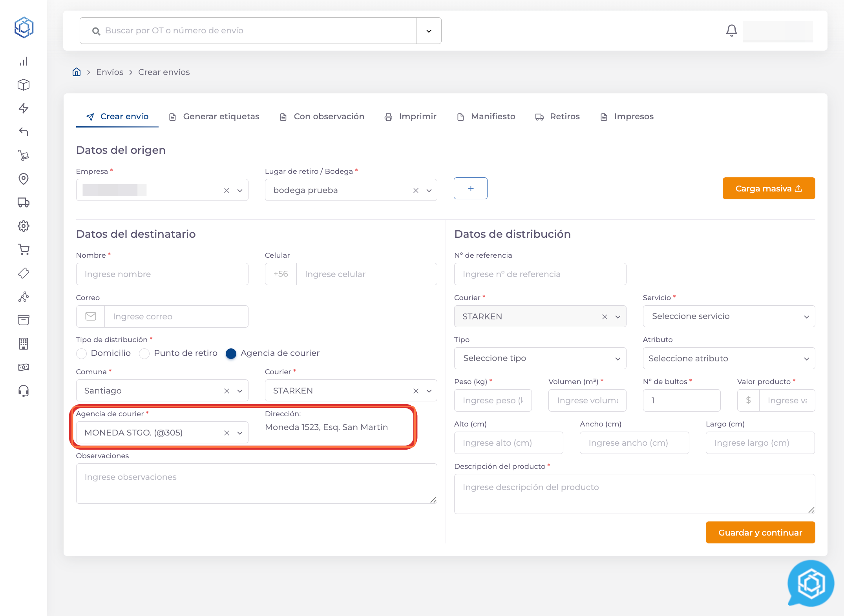Select the Domicilio radio button
Image resolution: width=844 pixels, height=616 pixels.
[82, 354]
